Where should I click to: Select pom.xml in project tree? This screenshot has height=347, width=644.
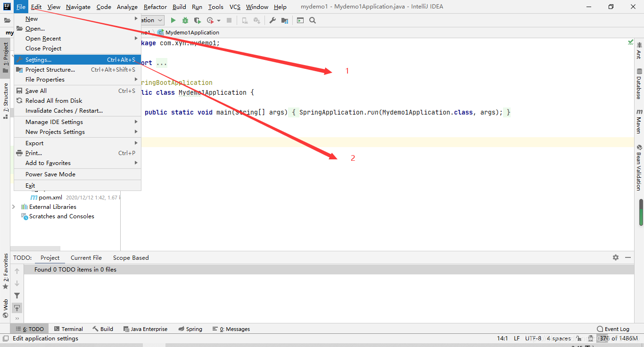click(50, 198)
